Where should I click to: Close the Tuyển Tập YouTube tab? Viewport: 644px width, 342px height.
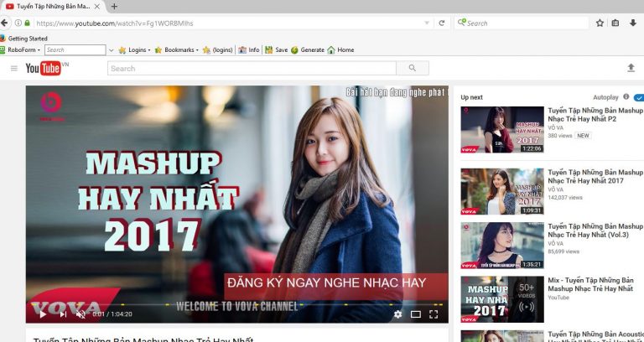click(x=97, y=7)
